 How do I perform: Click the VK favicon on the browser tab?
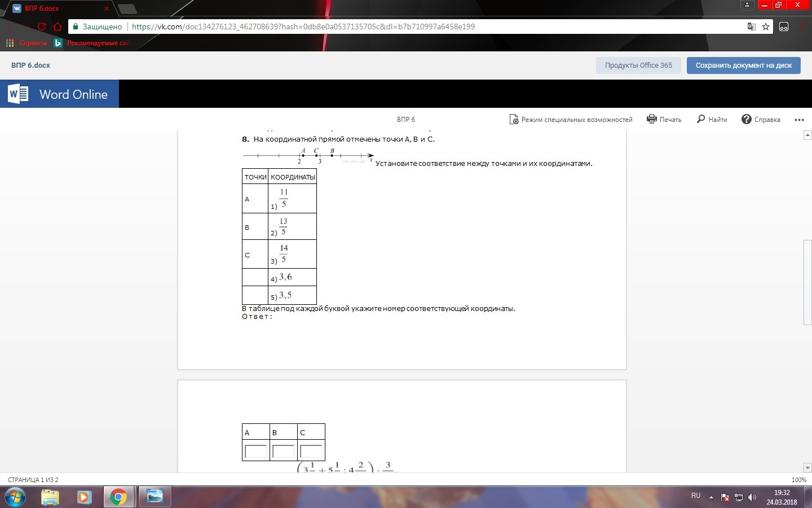coord(17,8)
